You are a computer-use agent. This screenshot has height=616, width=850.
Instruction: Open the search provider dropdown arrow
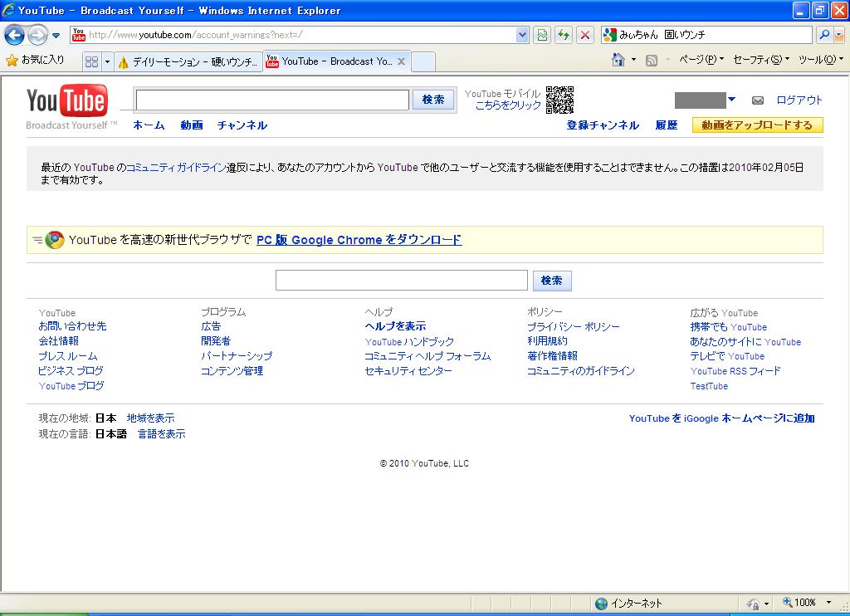839,35
